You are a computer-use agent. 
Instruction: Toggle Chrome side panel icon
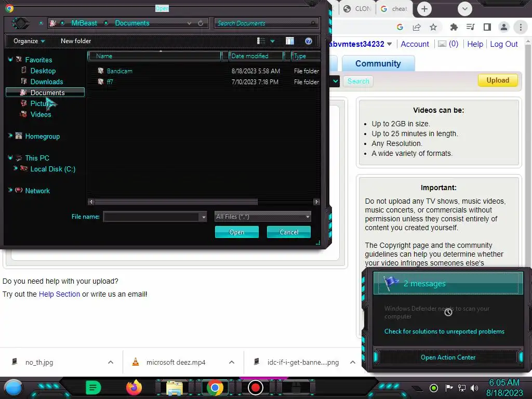tap(487, 27)
